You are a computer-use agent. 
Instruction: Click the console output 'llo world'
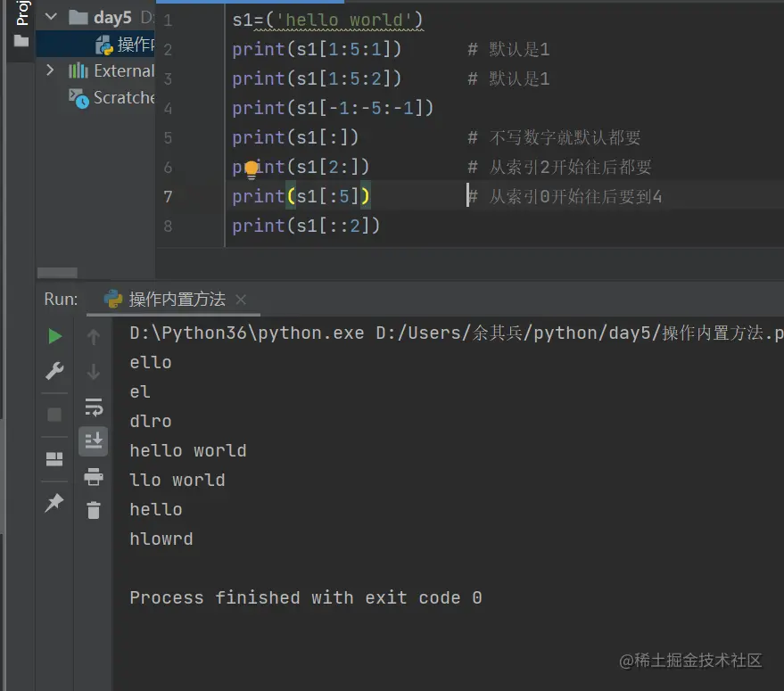tap(177, 480)
